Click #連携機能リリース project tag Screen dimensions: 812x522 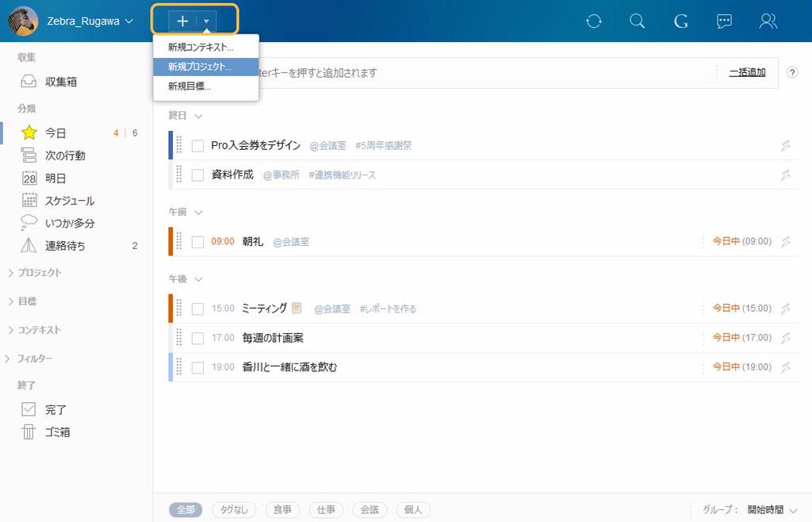(x=343, y=175)
